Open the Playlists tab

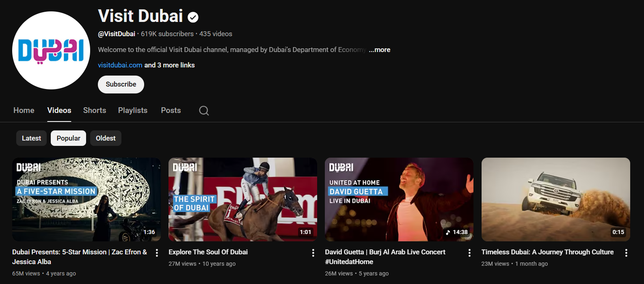(133, 110)
